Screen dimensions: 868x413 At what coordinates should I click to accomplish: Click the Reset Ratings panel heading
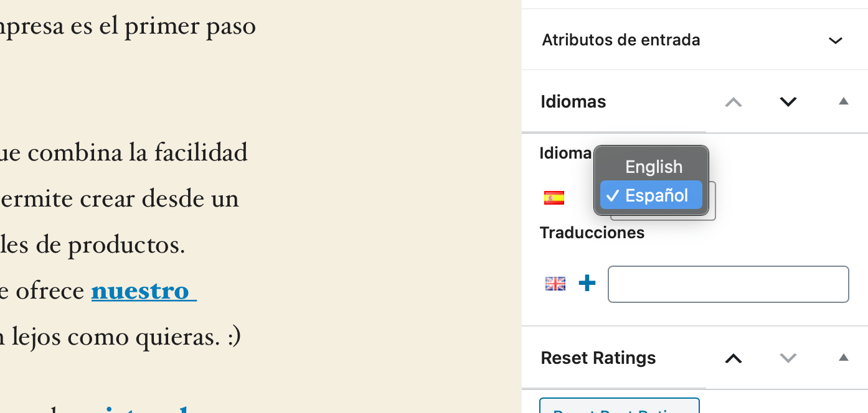pyautogui.click(x=598, y=358)
